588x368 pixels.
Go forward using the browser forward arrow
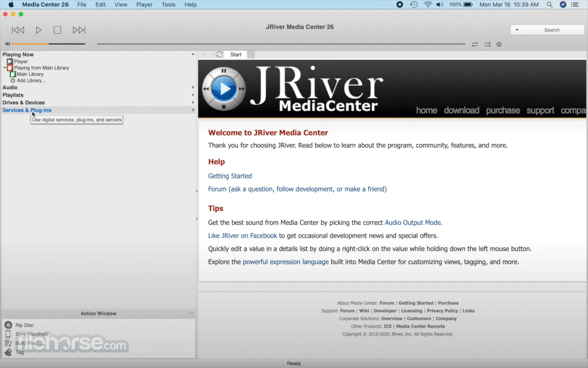[212, 55]
